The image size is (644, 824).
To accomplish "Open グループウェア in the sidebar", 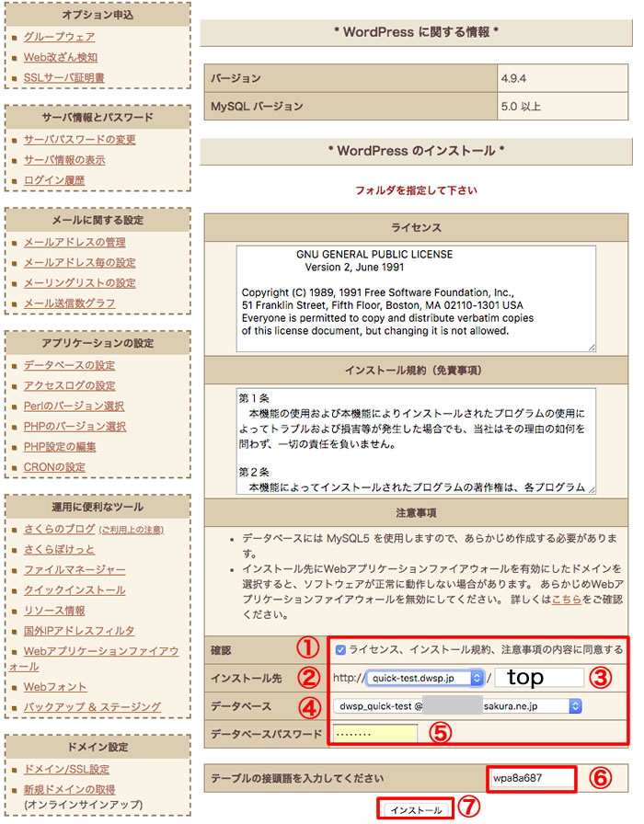I will (x=59, y=38).
